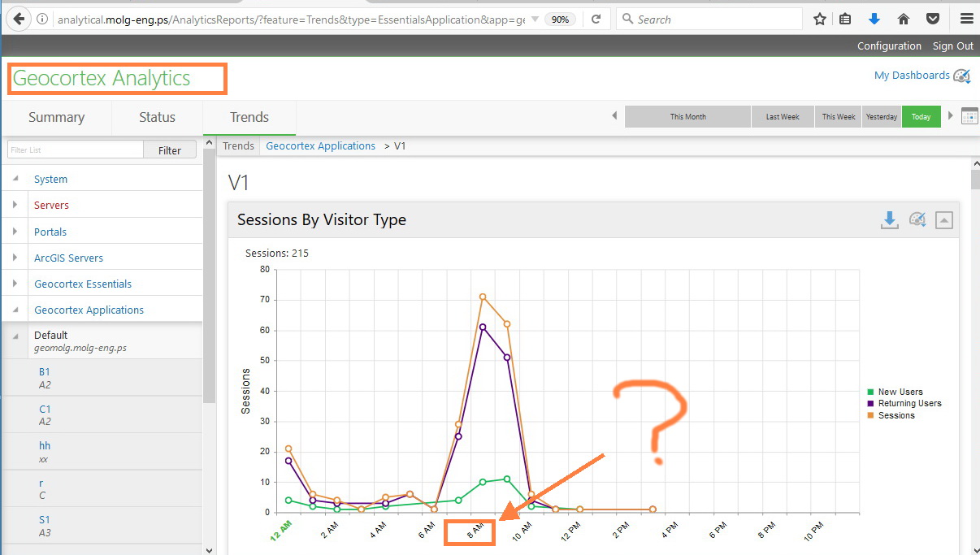
Task: Collapse the Sessions By Visitor Type panel
Action: pyautogui.click(x=943, y=219)
